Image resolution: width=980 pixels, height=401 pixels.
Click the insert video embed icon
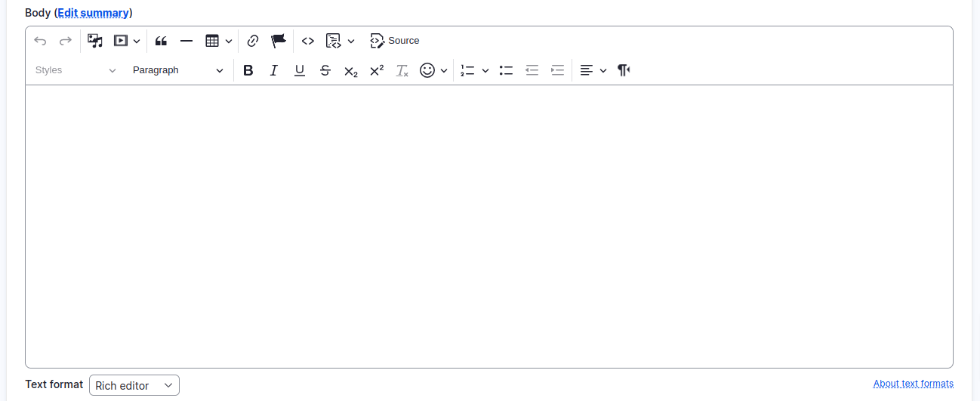(x=121, y=41)
